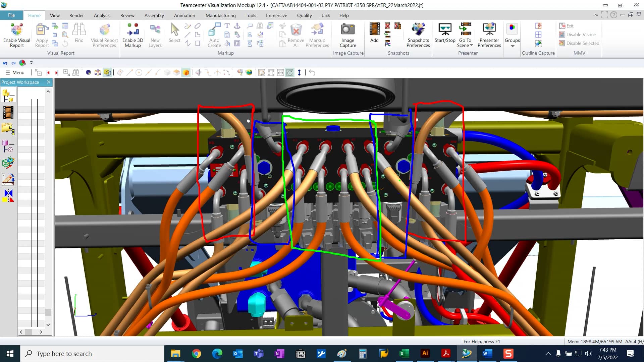Open the Groups dropdown arrow
This screenshot has height=362, width=644.
[512, 46]
